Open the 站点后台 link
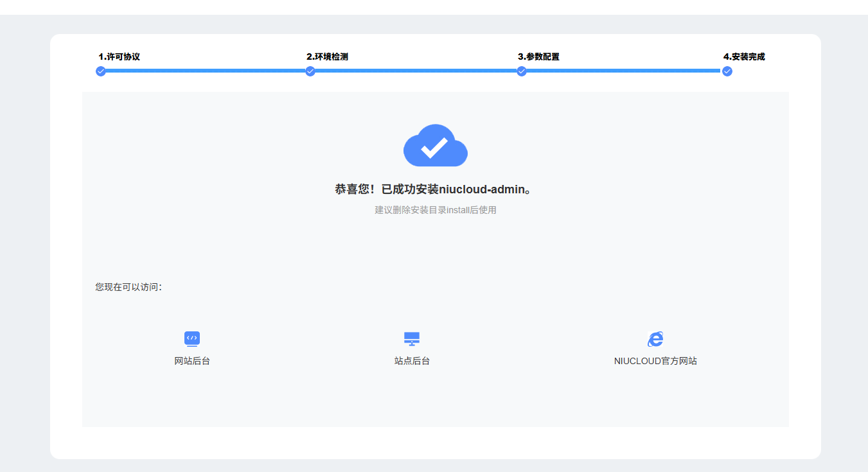The image size is (868, 472). tap(412, 361)
